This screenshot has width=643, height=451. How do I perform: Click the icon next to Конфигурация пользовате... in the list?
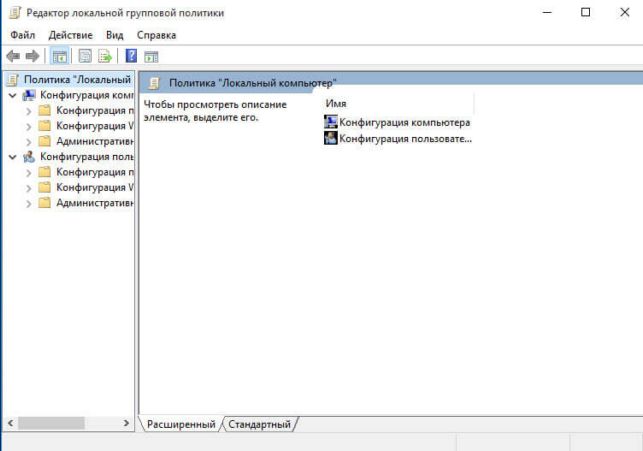click(331, 138)
